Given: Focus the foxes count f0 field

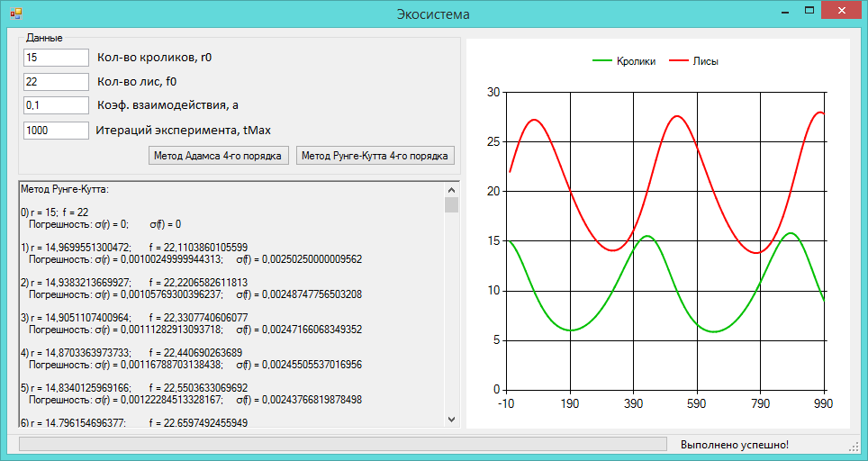Looking at the screenshot, I should [56, 81].
